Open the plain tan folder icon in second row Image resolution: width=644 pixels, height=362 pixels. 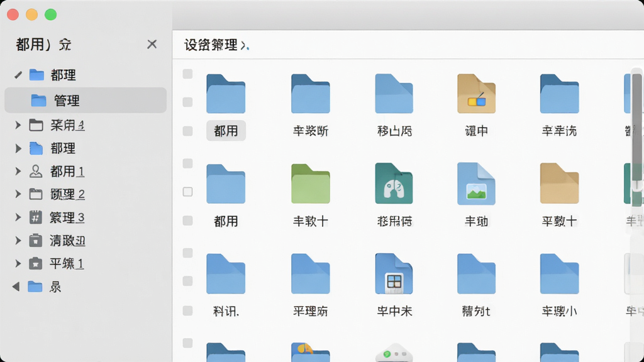point(559,184)
